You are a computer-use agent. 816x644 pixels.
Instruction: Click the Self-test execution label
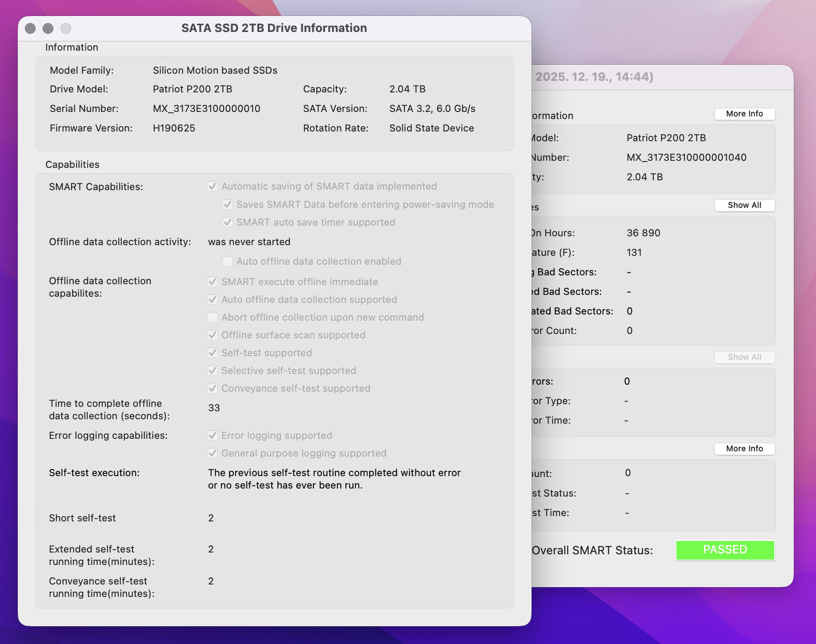click(94, 473)
